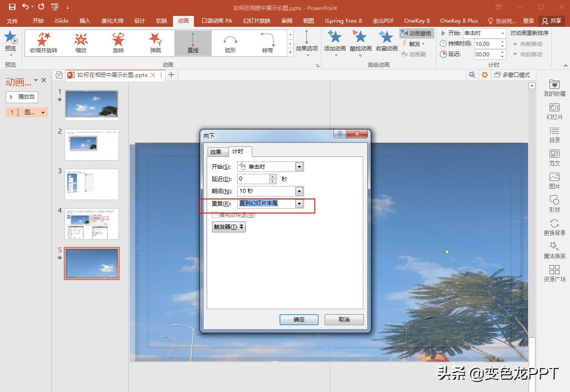Viewport: 570px width, 392px height.
Task: Toggle 多窗口模式 mode
Action: click(x=512, y=75)
